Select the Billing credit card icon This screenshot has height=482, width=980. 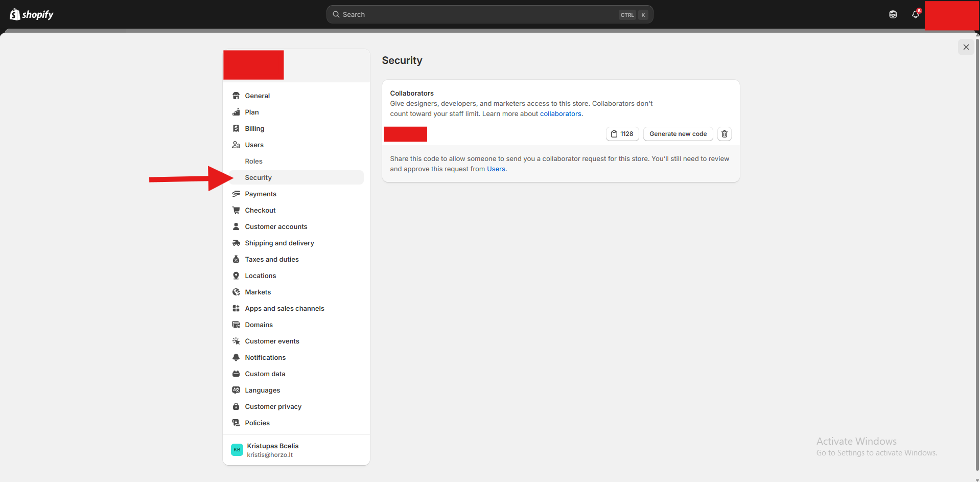coord(236,128)
